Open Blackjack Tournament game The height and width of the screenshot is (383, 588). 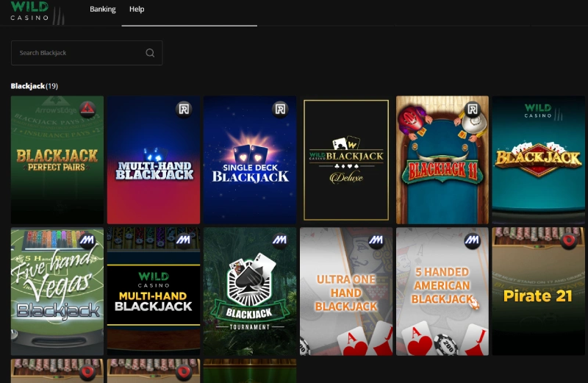coord(250,291)
